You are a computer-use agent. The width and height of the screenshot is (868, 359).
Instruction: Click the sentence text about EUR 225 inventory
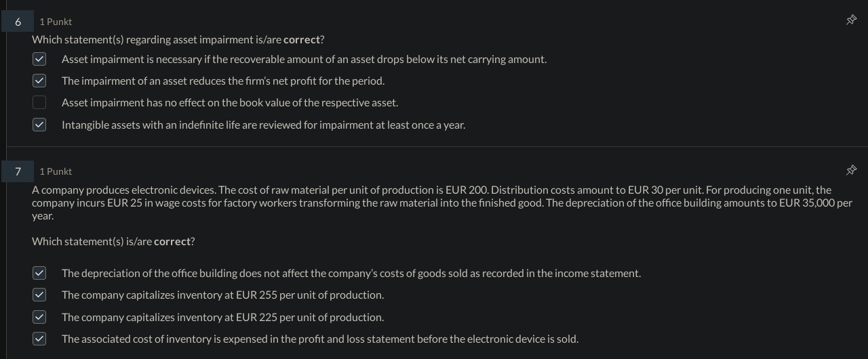222,318
